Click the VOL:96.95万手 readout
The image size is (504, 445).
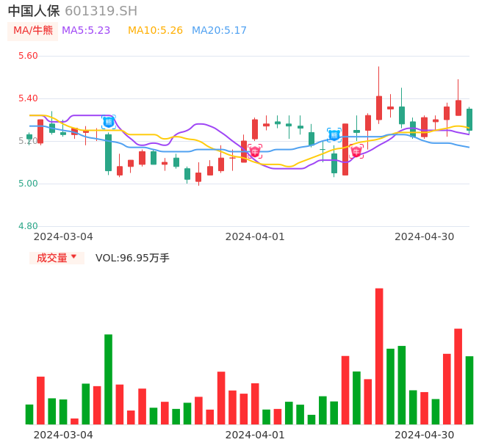pos(132,258)
